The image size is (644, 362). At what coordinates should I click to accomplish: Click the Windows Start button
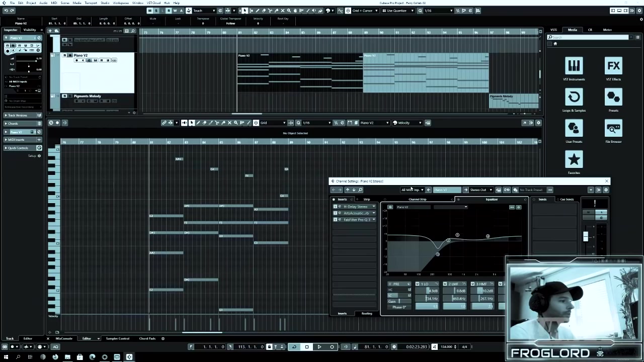[7, 357]
